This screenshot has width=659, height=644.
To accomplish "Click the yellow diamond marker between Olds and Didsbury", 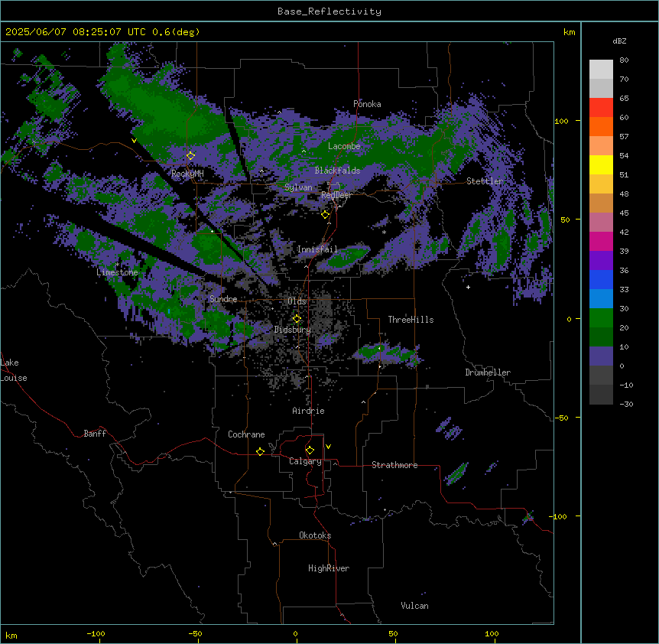I will coord(297,319).
